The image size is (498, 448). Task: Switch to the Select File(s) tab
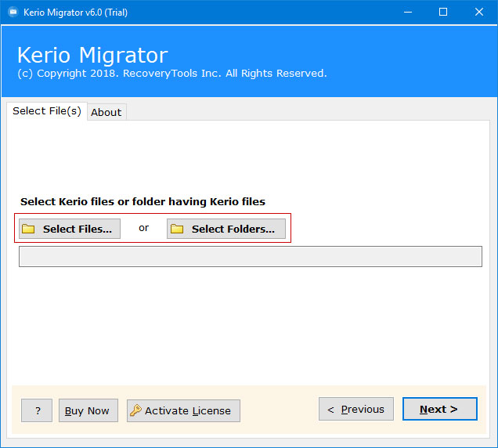click(47, 111)
